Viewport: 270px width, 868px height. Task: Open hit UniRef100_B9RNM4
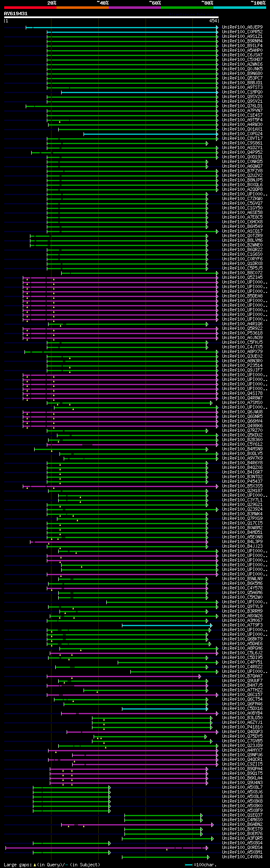[x=242, y=41]
